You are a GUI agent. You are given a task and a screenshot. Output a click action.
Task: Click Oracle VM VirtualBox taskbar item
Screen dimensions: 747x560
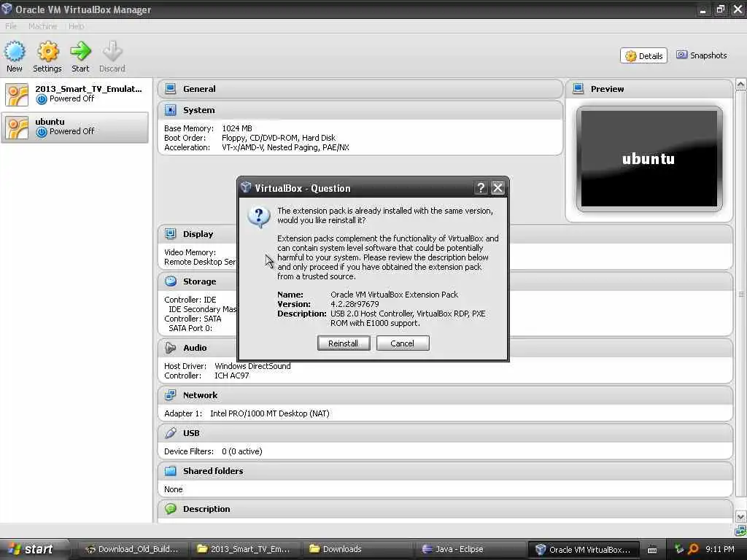[x=582, y=550]
